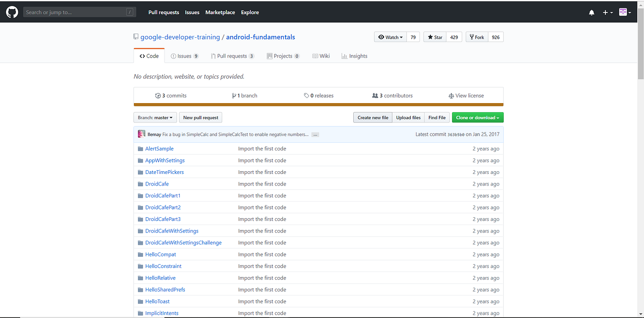Viewport: 644px width, 318px height.
Task: Open Pull requests in top navigation
Action: [164, 12]
